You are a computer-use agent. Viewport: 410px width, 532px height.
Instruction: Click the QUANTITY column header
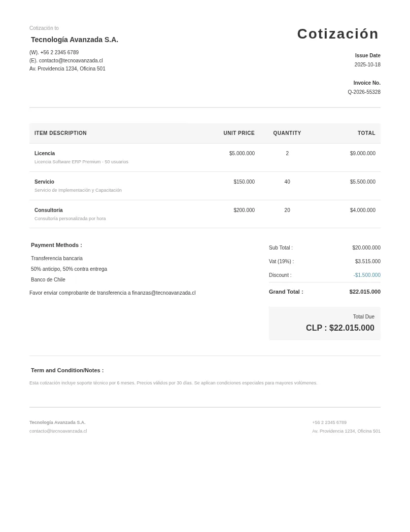point(287,133)
